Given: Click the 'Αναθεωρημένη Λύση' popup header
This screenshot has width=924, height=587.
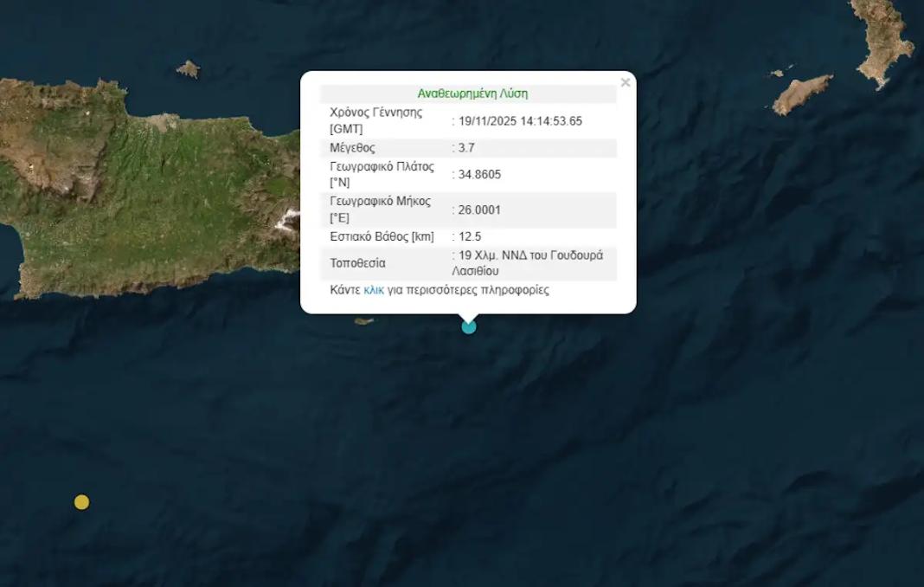Looking at the screenshot, I should click(472, 94).
